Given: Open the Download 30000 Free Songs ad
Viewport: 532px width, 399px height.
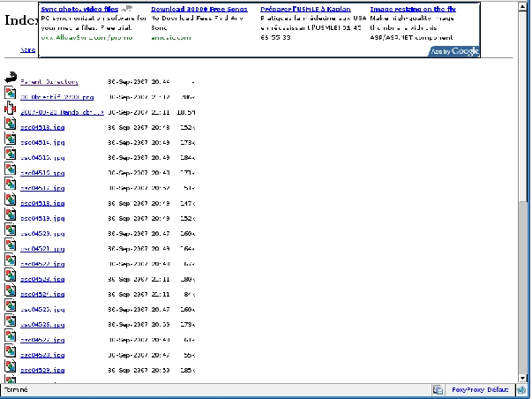Looking at the screenshot, I should [199, 9].
